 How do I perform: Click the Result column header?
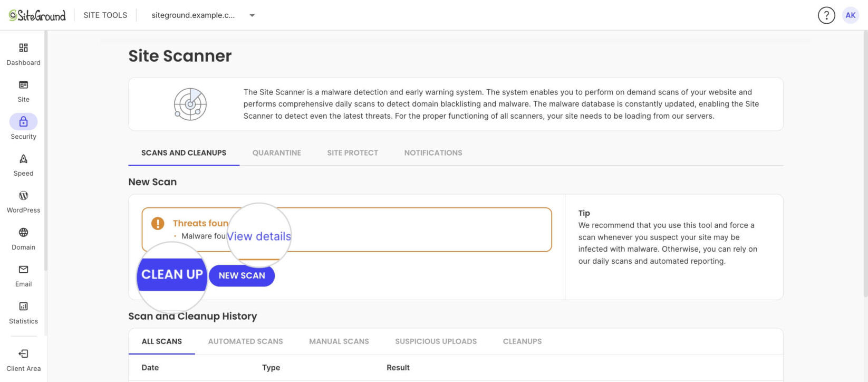click(x=398, y=368)
